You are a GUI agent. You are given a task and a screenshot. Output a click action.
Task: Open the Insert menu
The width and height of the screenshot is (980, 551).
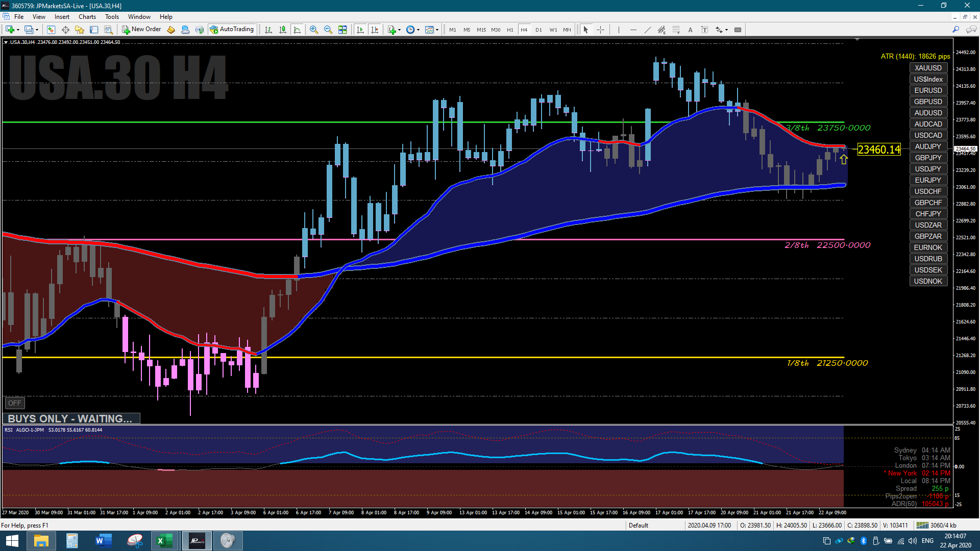(62, 17)
